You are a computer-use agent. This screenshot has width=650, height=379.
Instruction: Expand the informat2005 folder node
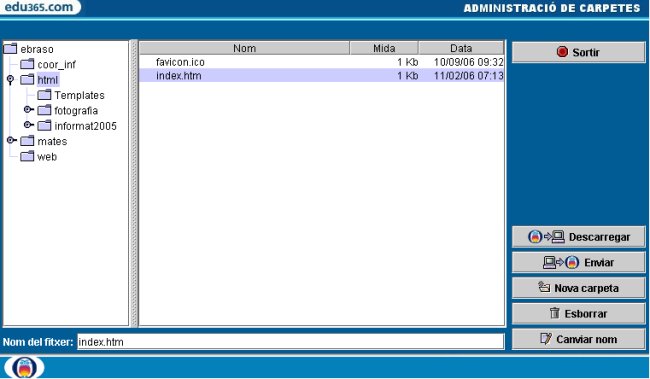pyautogui.click(x=28, y=125)
